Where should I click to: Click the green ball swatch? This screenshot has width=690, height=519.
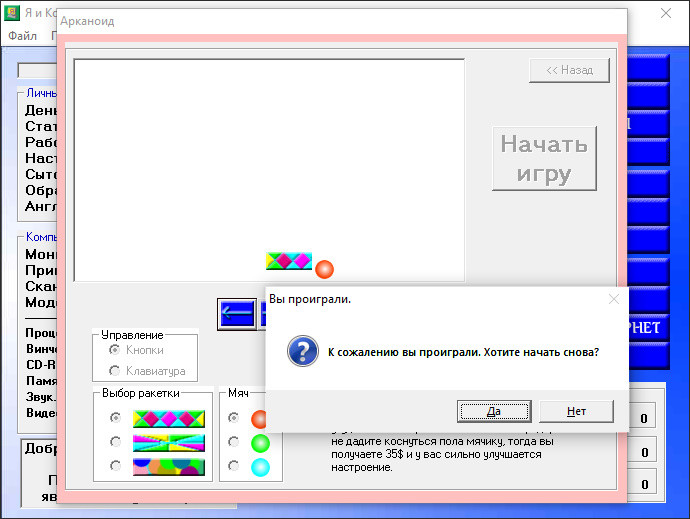(261, 443)
